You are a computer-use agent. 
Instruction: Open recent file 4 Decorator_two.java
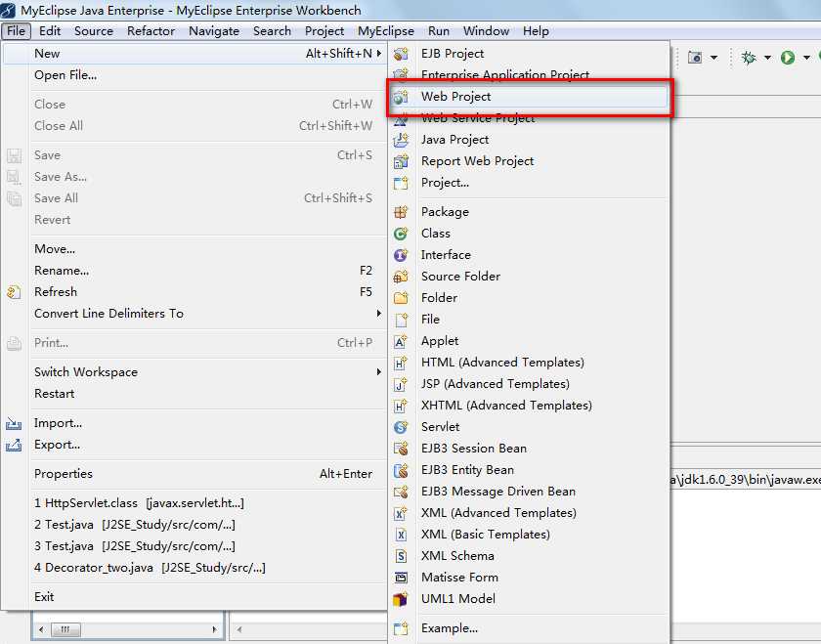[194, 568]
